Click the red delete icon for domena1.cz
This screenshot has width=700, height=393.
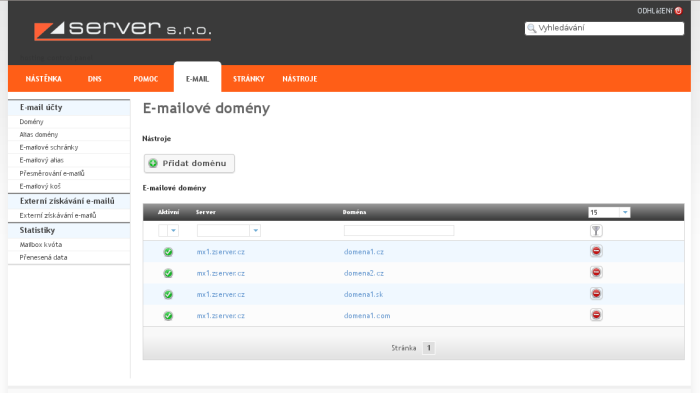596,251
